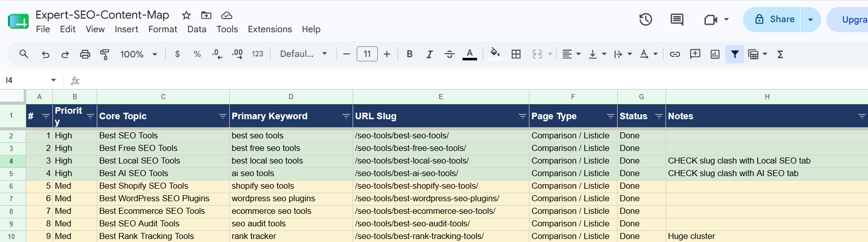Redo the last action

(65, 54)
